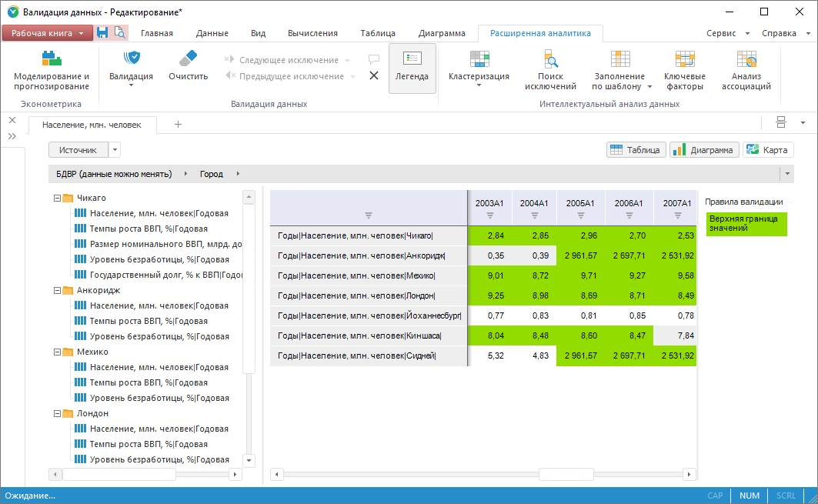Click the Источник button

click(x=78, y=150)
